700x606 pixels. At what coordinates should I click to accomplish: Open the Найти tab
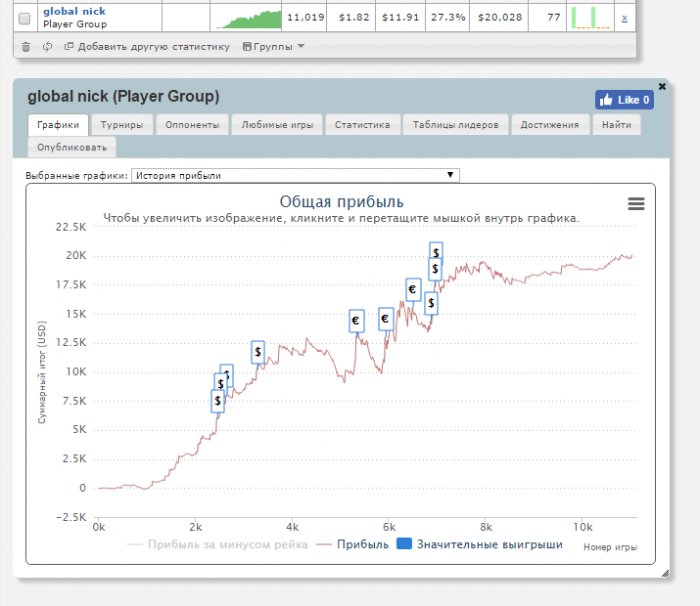[617, 125]
